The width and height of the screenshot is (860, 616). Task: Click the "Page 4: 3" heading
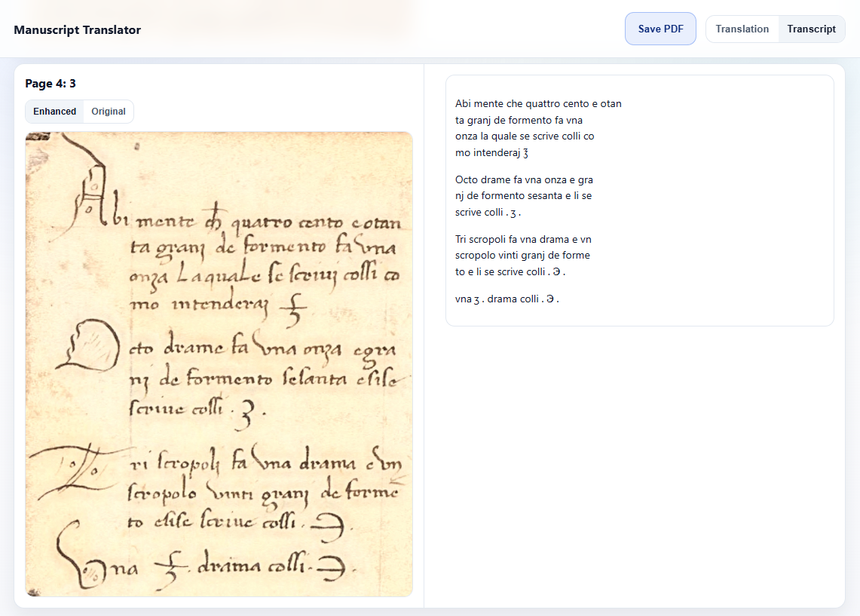click(x=50, y=84)
